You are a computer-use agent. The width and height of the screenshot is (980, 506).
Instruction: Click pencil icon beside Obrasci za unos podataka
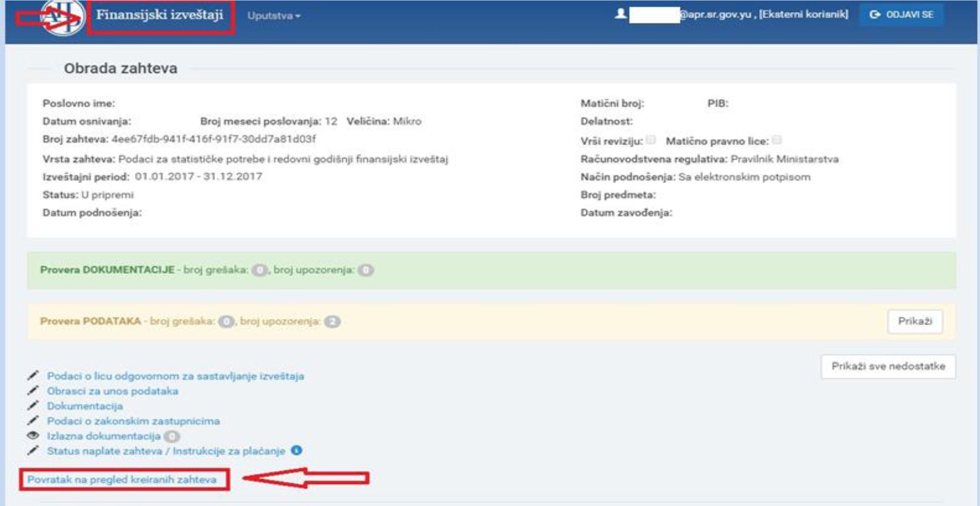point(33,391)
